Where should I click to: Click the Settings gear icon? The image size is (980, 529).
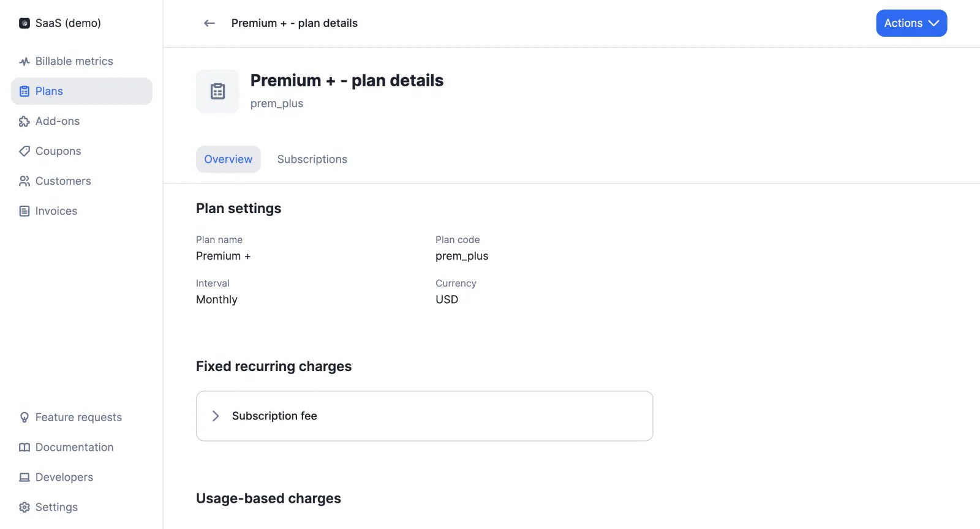pos(24,508)
